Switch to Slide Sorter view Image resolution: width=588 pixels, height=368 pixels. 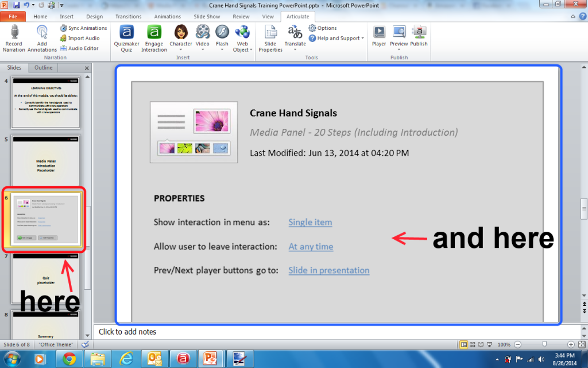pyautogui.click(x=473, y=344)
